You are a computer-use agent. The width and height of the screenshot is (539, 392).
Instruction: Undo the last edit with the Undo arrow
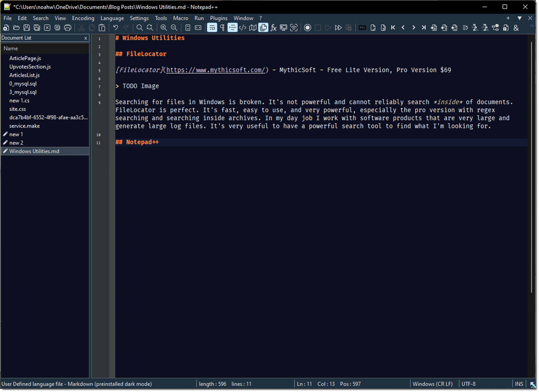(116, 28)
